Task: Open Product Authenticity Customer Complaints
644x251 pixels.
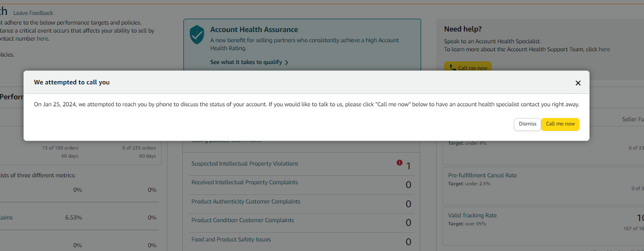Action: coord(246,201)
